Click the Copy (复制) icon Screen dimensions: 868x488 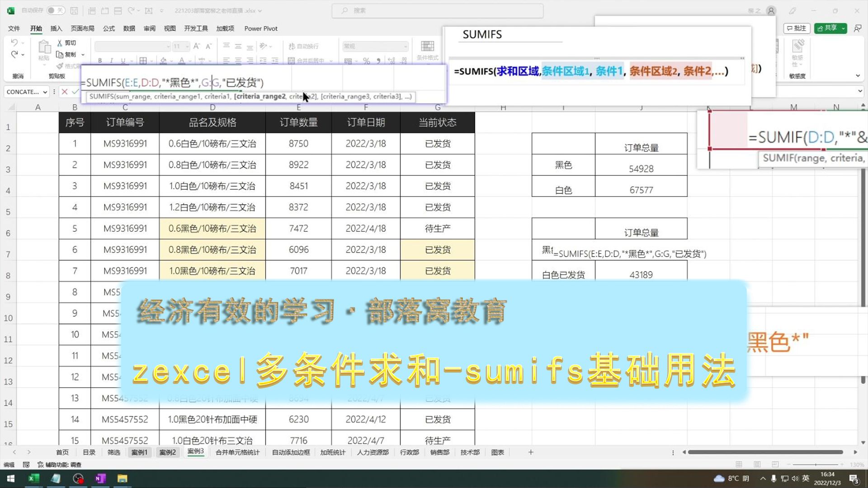pyautogui.click(x=60, y=54)
